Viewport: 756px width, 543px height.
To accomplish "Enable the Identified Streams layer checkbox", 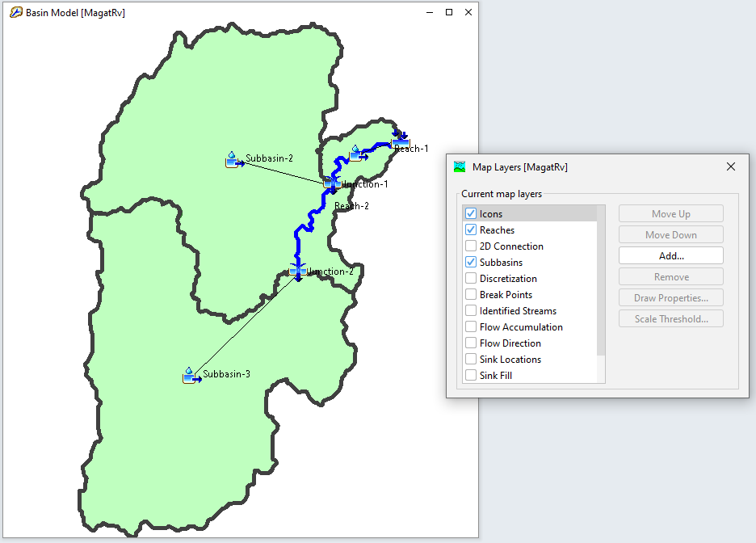I will coord(471,310).
